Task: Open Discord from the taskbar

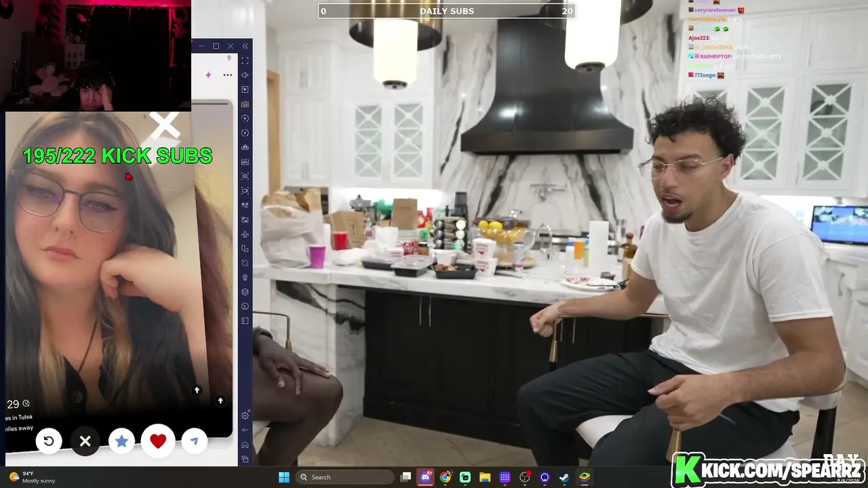Action: coord(425,477)
